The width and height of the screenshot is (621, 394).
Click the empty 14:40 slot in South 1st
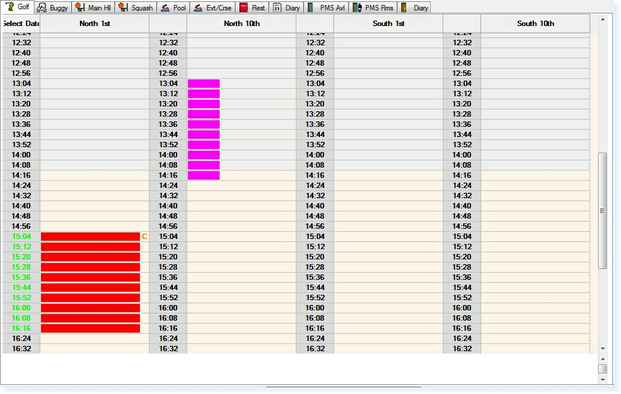(388, 206)
